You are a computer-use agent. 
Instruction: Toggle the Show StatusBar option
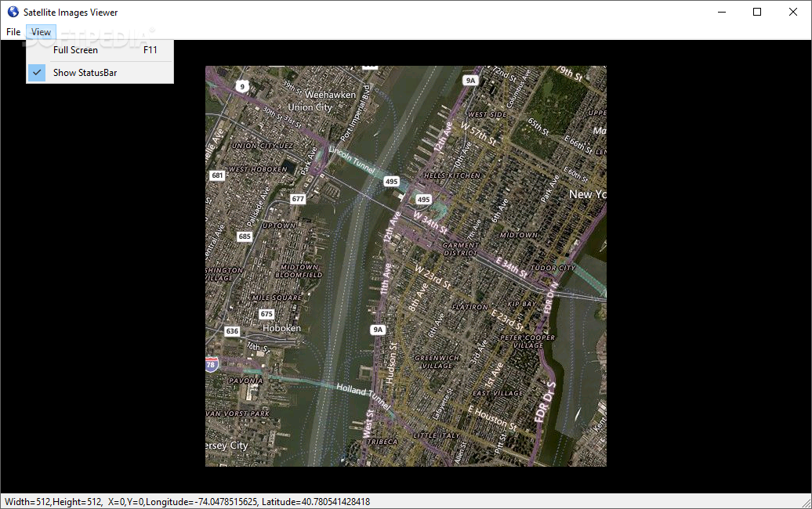pos(100,73)
